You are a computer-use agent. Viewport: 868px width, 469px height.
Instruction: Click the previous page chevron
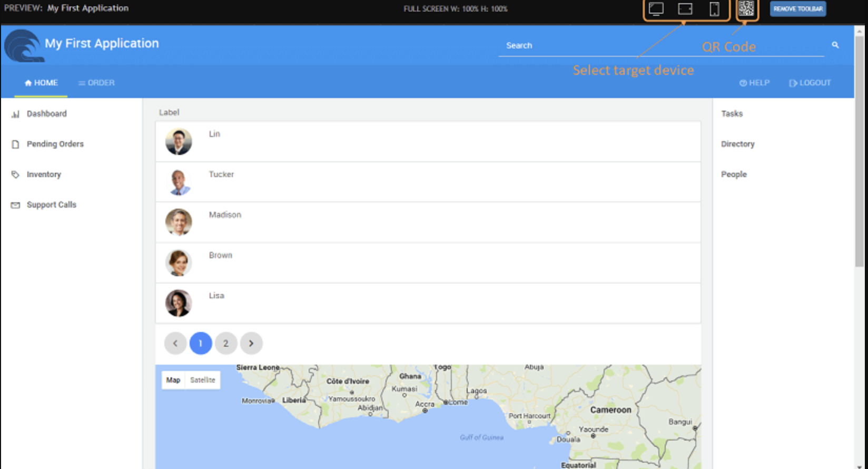[x=175, y=344]
